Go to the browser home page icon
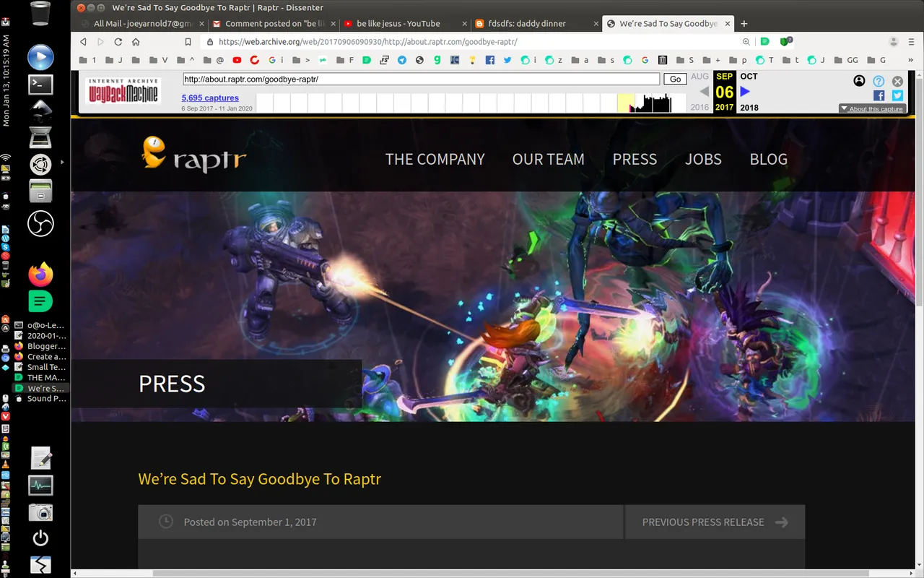The image size is (924, 578). (136, 42)
